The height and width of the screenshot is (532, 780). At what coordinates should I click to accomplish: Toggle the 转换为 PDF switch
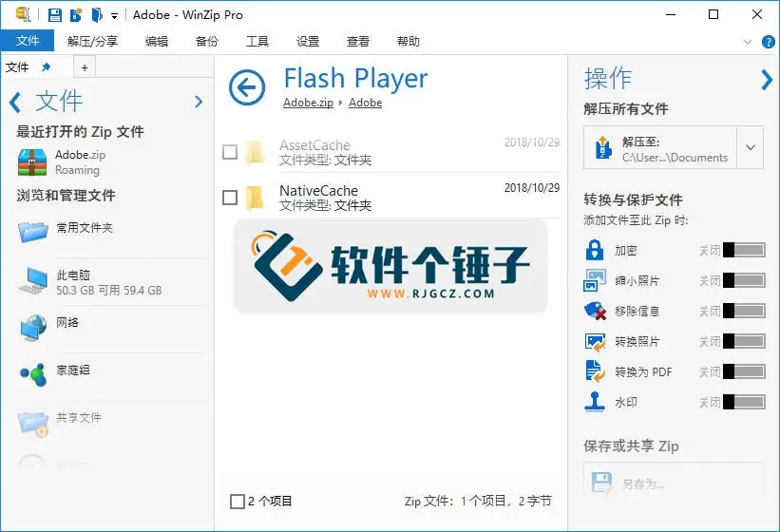(x=744, y=371)
